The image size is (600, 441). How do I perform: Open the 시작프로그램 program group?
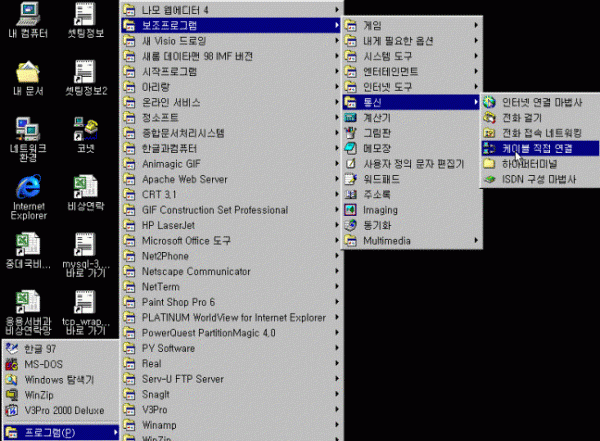pyautogui.click(x=231, y=72)
